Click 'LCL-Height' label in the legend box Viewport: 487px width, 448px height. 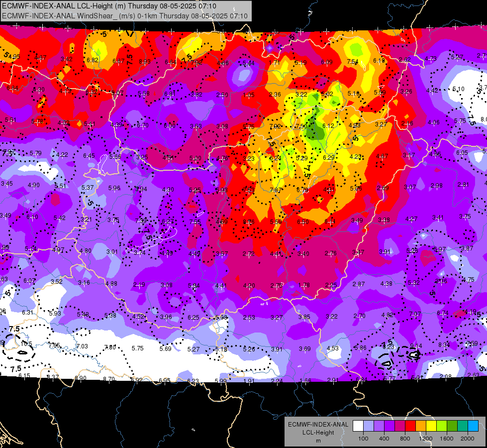[318, 433]
